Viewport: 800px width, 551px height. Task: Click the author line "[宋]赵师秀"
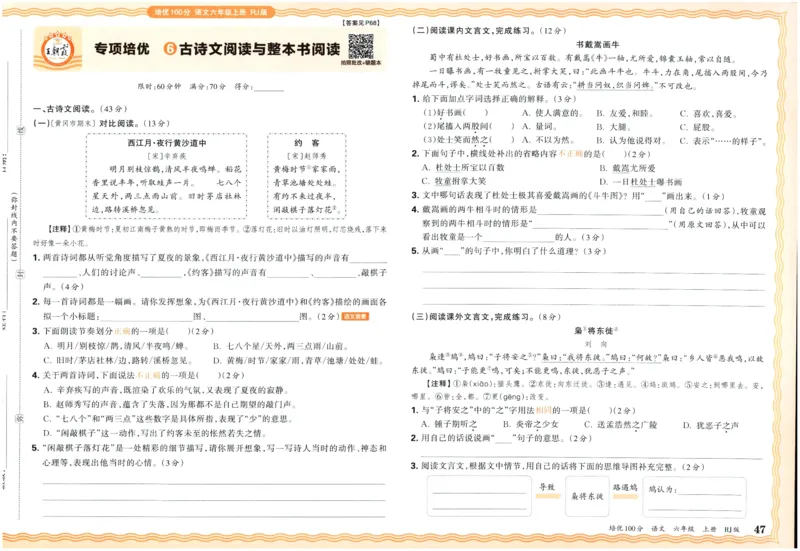point(307,156)
